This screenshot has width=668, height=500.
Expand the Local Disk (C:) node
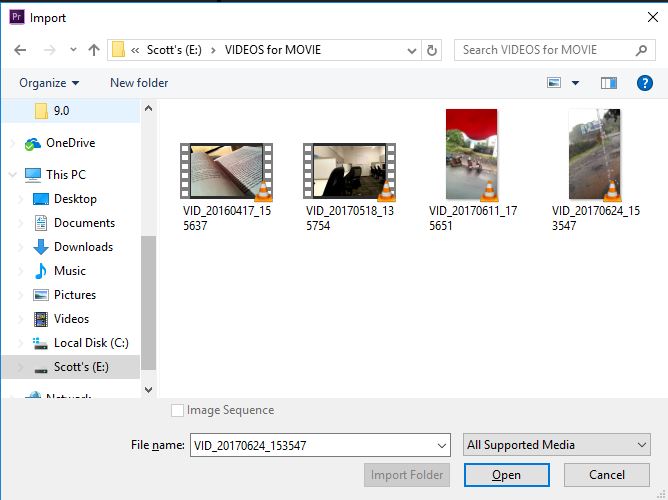[20, 343]
